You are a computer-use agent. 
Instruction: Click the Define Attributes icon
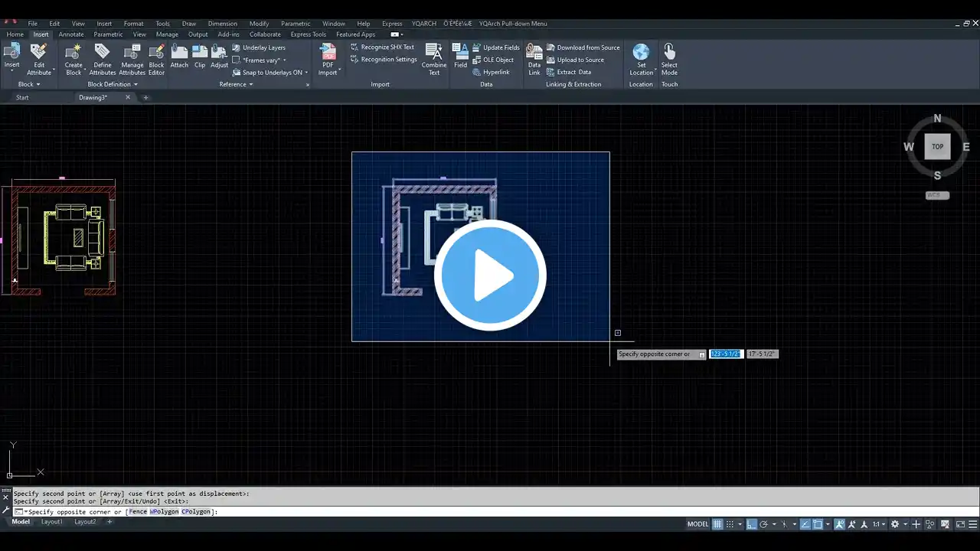click(x=103, y=58)
